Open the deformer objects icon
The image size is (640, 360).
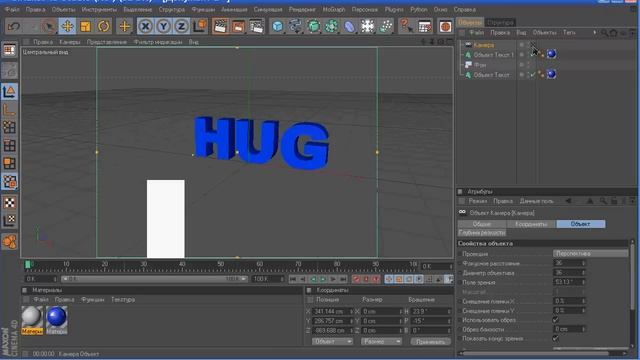(x=349, y=27)
